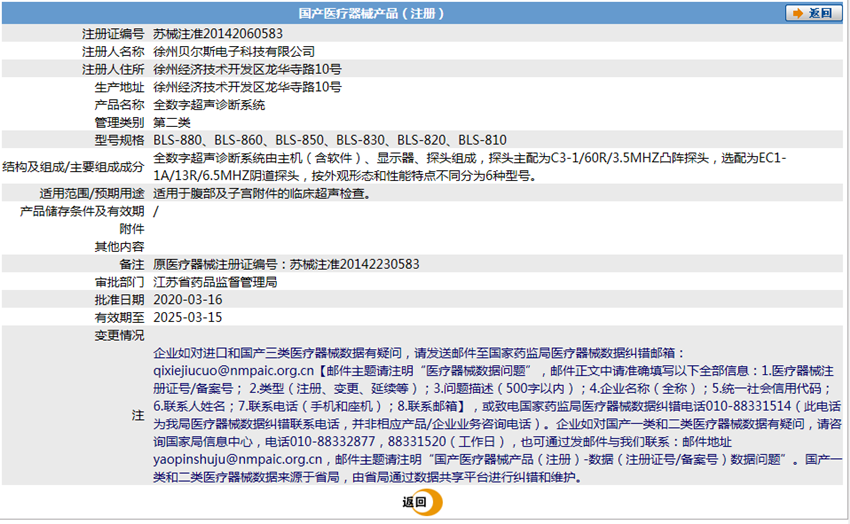Select registration number 苏械注准20142060583
Screen dimensions: 850x524
pyautogui.click(x=218, y=34)
